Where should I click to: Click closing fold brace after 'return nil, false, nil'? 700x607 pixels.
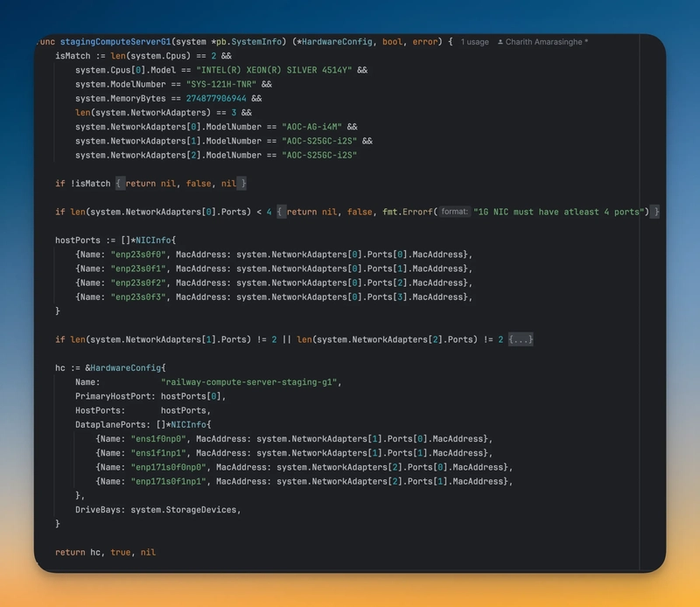point(243,184)
